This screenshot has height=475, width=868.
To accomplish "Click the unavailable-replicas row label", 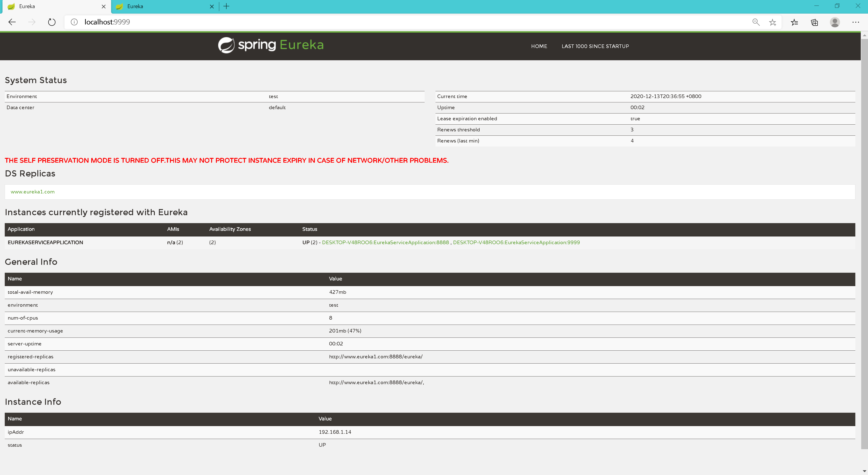I will 31,369.
